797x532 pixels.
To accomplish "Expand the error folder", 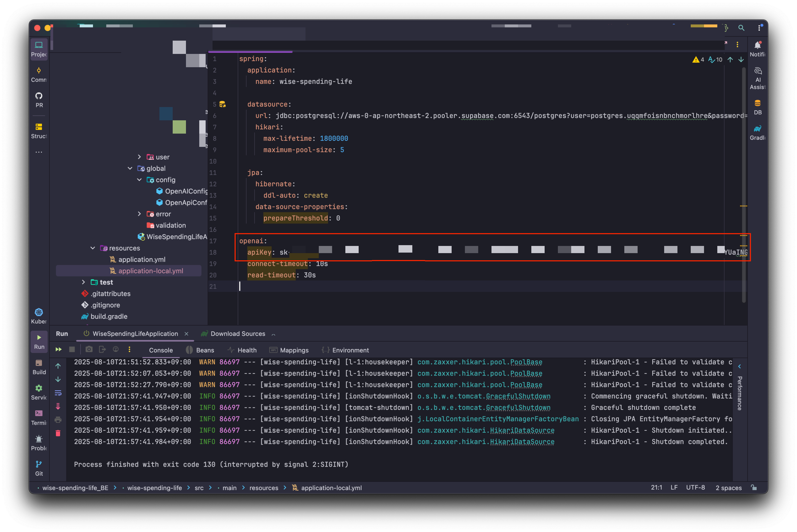I will (139, 214).
